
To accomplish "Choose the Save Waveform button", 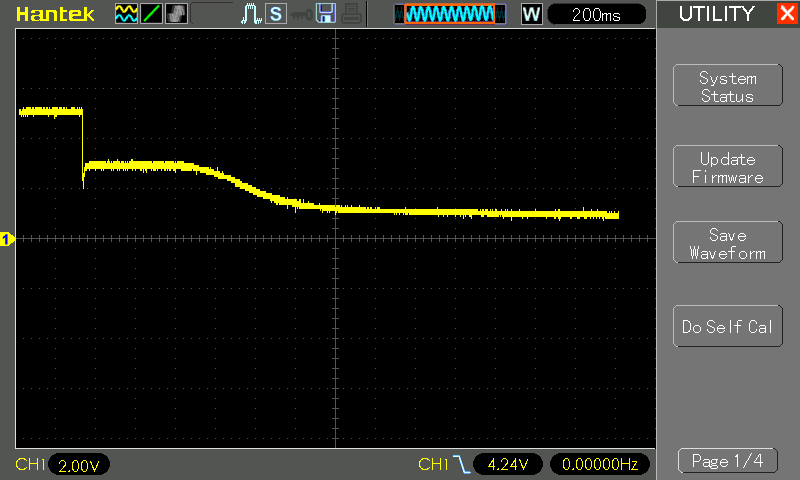I will coord(728,242).
